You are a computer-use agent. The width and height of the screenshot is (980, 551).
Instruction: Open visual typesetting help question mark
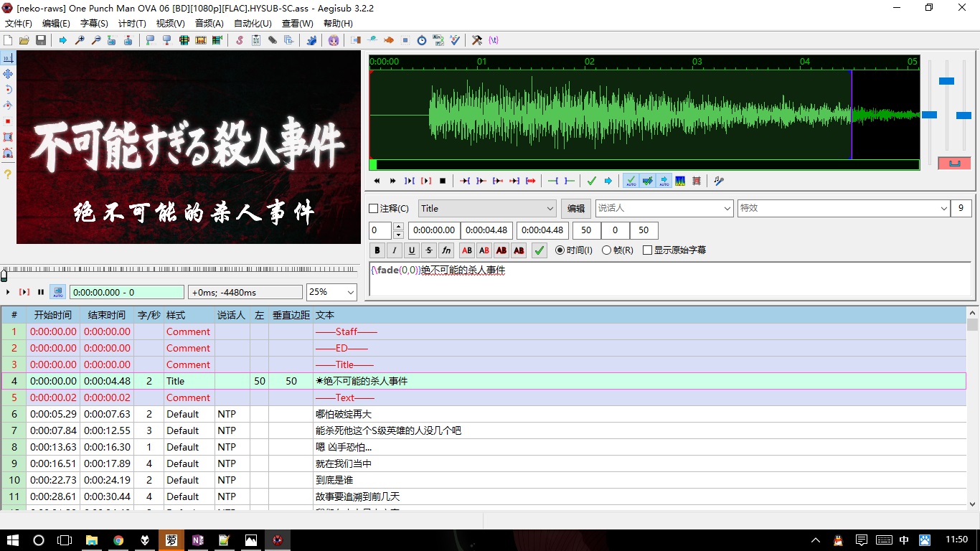coord(8,174)
